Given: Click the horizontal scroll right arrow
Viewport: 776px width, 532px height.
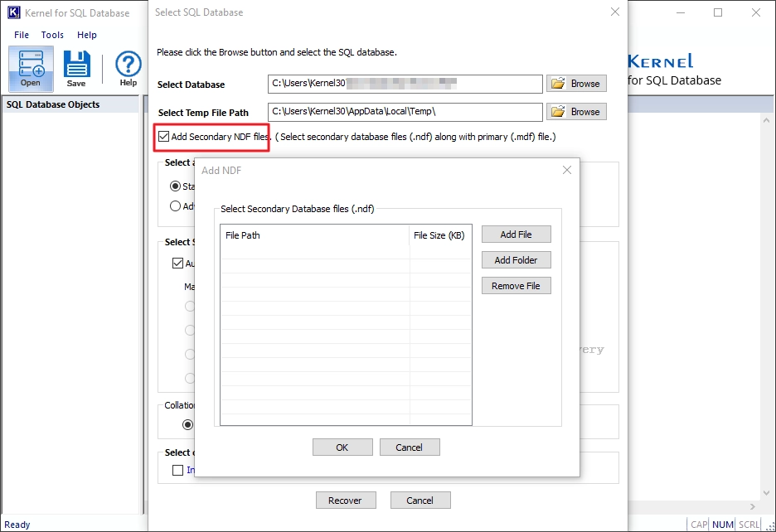Looking at the screenshot, I should tap(753, 507).
